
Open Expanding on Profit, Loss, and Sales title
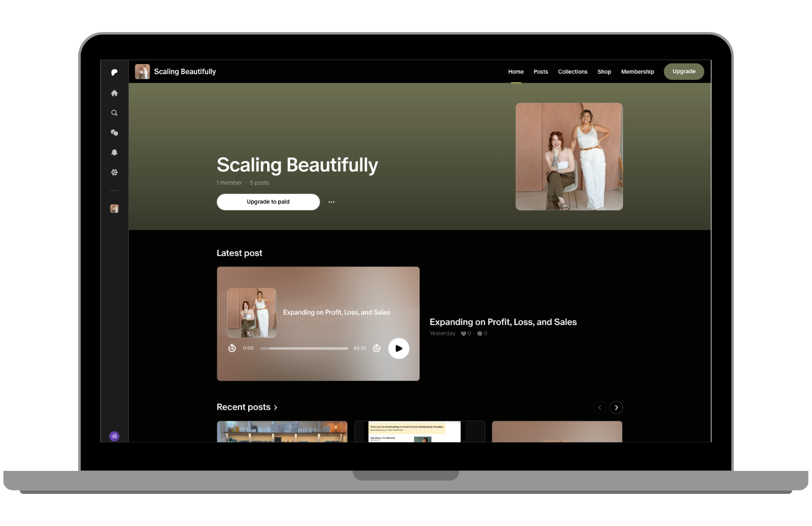pos(503,322)
